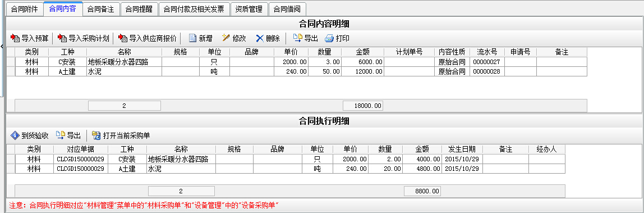This screenshot has height=213, width=644.
Task: Open the 合同借阅 tab
Action: [x=287, y=9]
